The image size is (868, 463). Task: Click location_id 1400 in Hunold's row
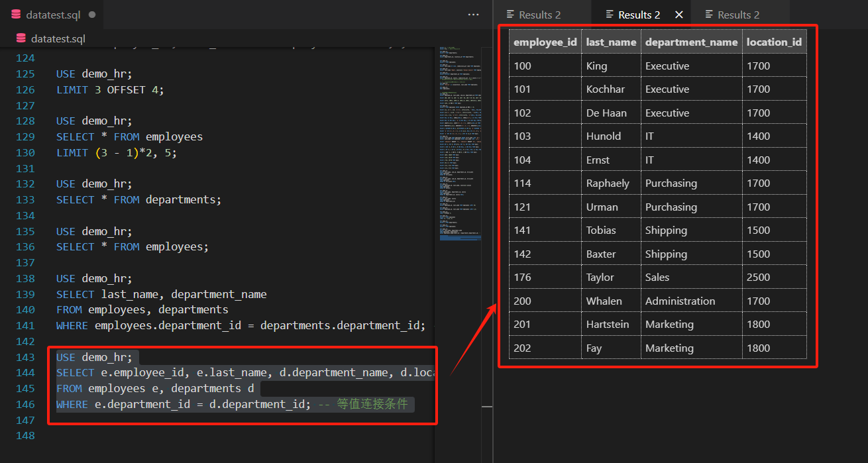click(x=774, y=136)
